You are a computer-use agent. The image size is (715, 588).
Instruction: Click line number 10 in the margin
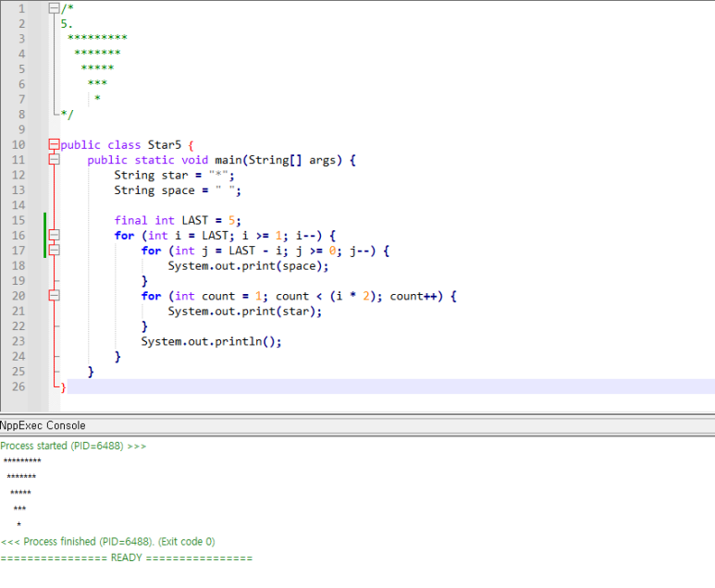click(x=18, y=145)
